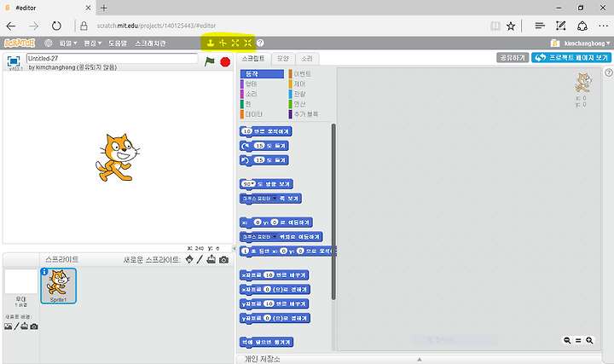The width and height of the screenshot is (614, 364).
Task: Click 프로젝트 페이지 보기 button
Action: [x=571, y=57]
